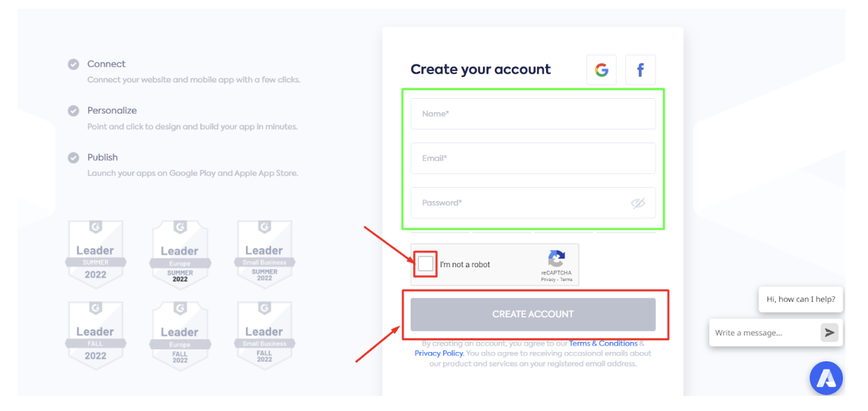This screenshot has height=411, width=868.
Task: Click the reCAPTCHA logo icon
Action: pos(556,259)
